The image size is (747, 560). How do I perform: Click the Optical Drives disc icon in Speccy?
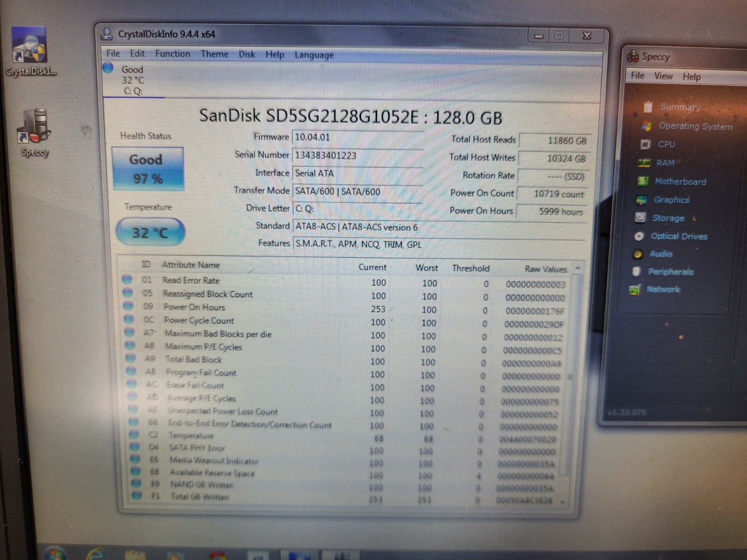tap(639, 236)
